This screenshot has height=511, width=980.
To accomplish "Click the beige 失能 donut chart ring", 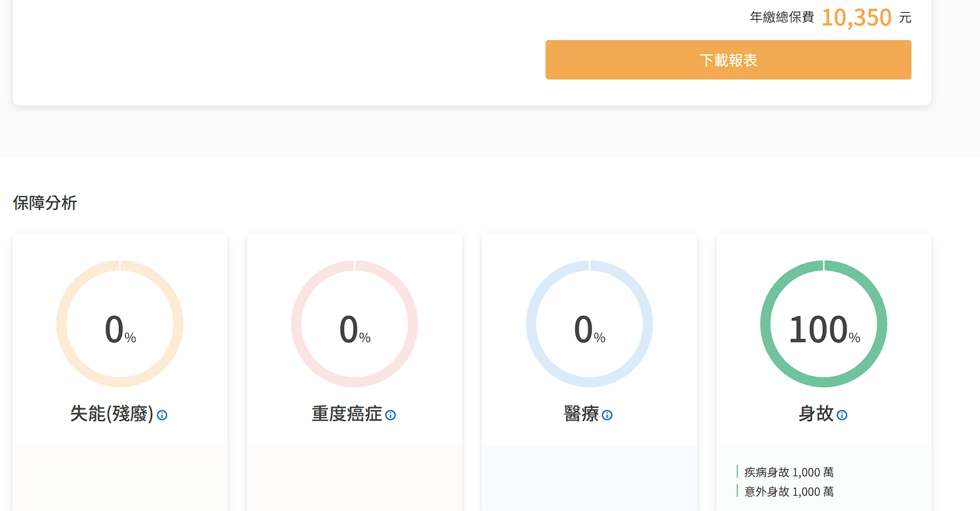I will pyautogui.click(x=61, y=324).
